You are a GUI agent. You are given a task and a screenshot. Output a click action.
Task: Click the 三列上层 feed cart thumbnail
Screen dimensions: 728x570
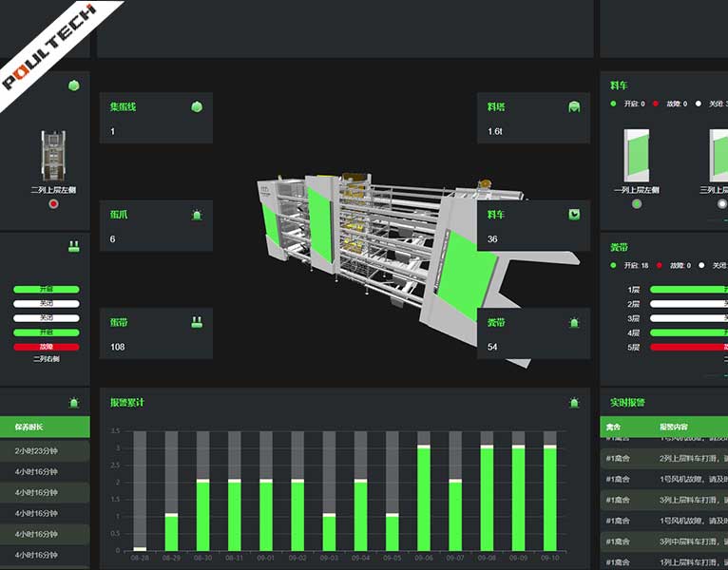718,156
